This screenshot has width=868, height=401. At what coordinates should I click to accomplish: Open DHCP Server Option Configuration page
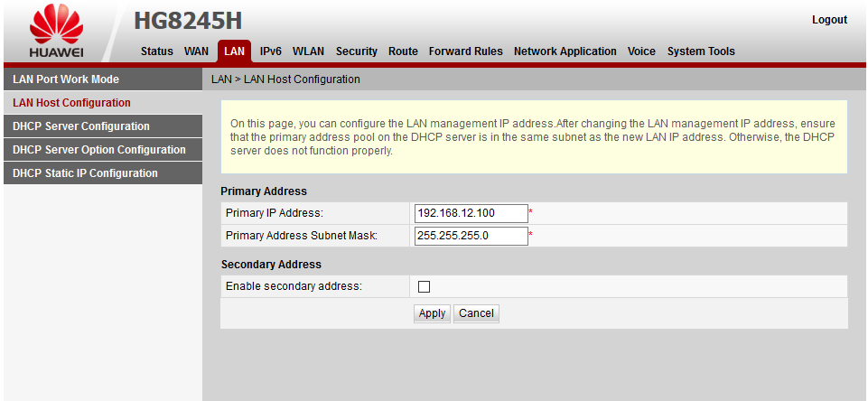99,150
